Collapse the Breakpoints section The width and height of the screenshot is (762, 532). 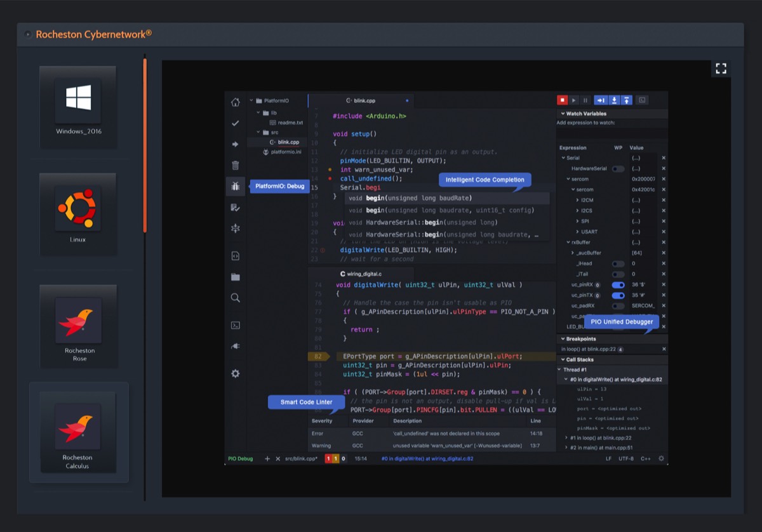click(x=562, y=339)
